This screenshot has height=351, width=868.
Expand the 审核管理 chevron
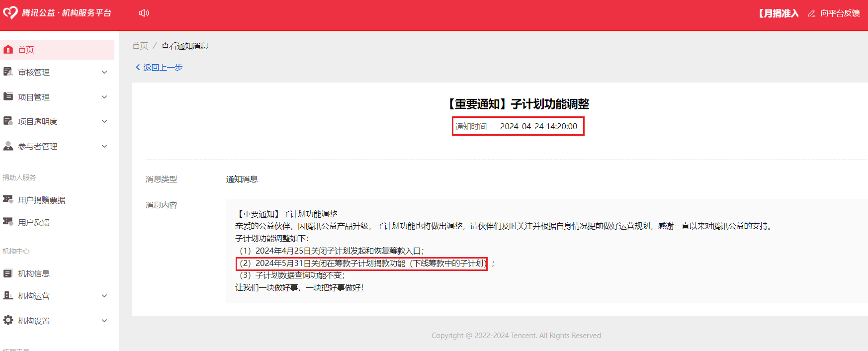click(104, 72)
